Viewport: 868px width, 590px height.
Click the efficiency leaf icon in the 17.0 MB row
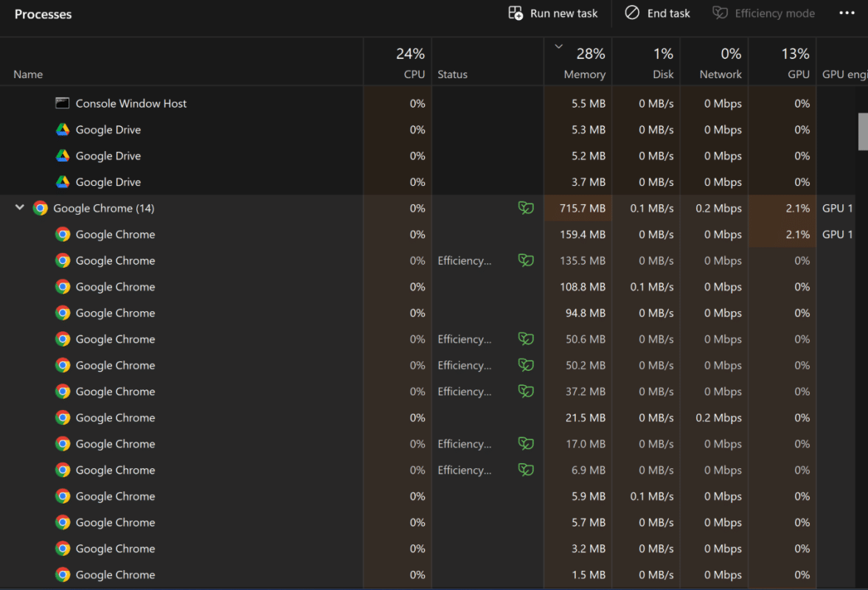coord(526,443)
